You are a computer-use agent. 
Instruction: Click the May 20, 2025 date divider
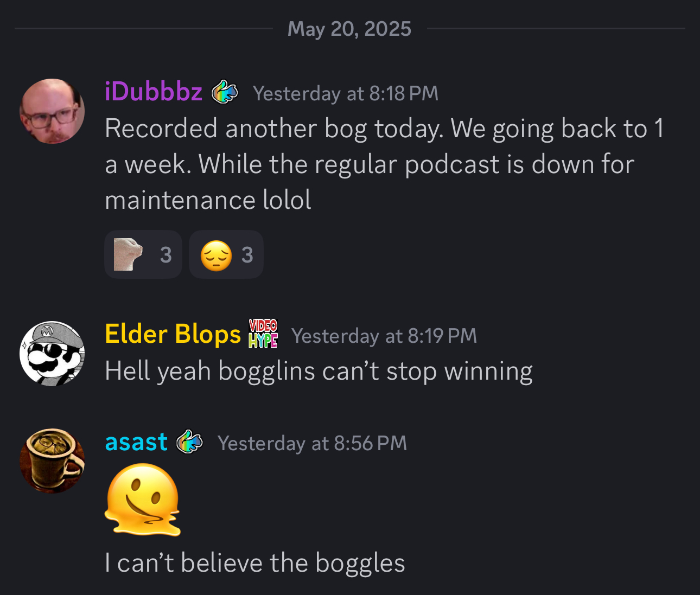pyautogui.click(x=349, y=29)
